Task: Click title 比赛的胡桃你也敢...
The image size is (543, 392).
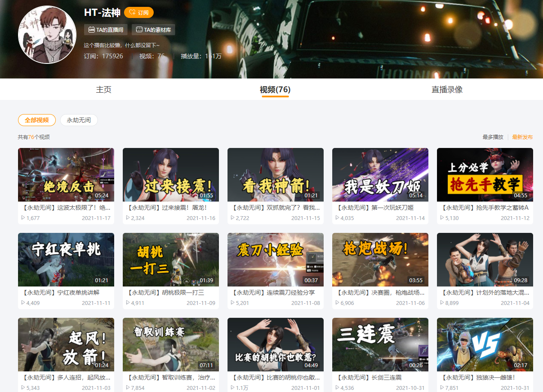Action: coord(275,377)
